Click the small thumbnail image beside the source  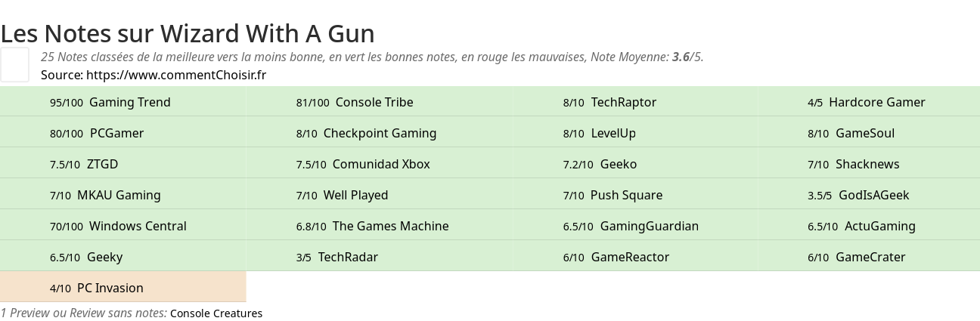[14, 64]
